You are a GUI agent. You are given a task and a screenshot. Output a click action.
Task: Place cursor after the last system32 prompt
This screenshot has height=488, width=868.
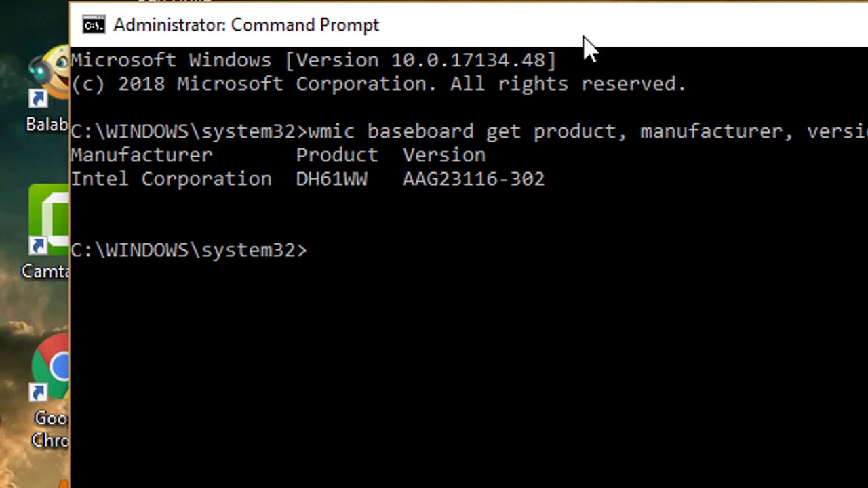pyautogui.click(x=313, y=250)
